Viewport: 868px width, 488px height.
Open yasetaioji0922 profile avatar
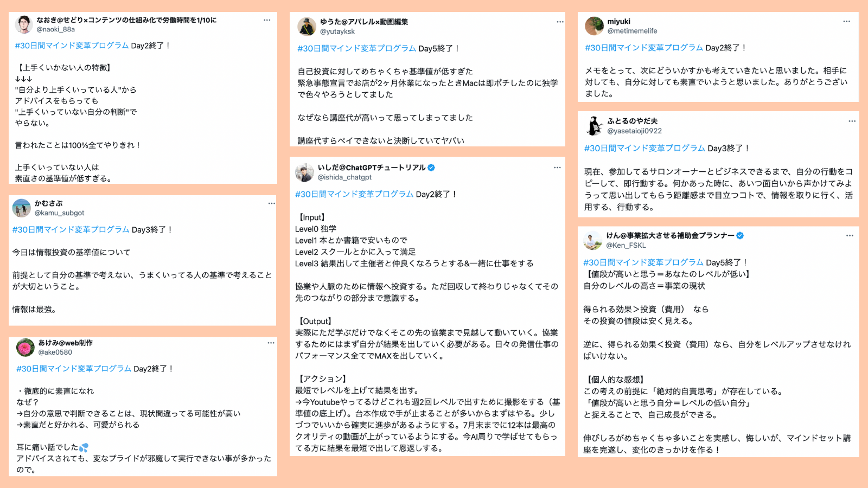594,126
